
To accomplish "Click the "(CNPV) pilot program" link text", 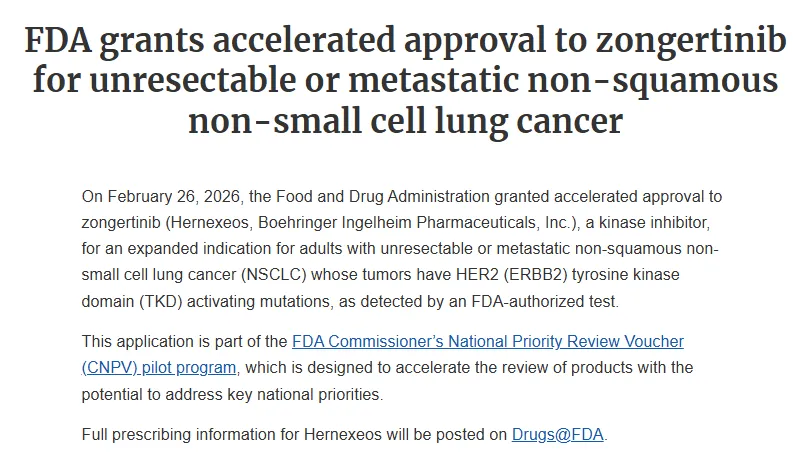I will click(x=160, y=367).
